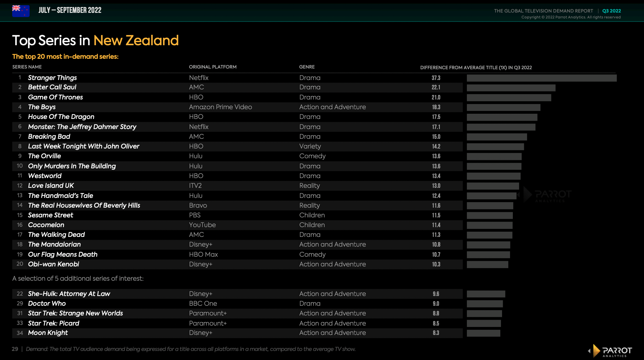Select the Cocomelon series name
The image size is (644, 360).
point(46,225)
